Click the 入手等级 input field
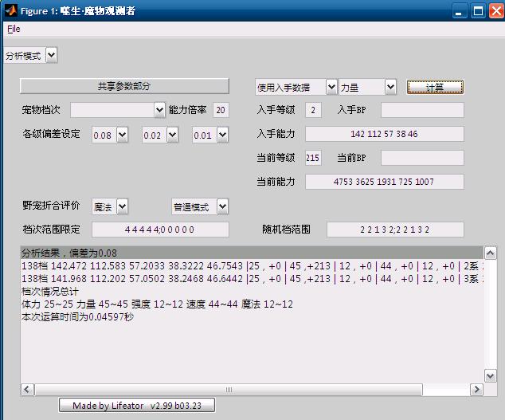This screenshot has height=420, width=505. pyautogui.click(x=314, y=110)
